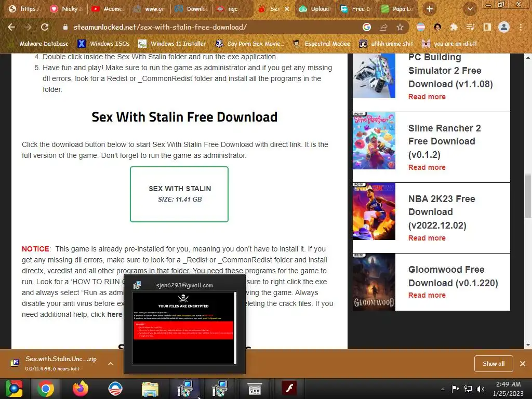Switch to the Papa Lo tab

click(397, 9)
